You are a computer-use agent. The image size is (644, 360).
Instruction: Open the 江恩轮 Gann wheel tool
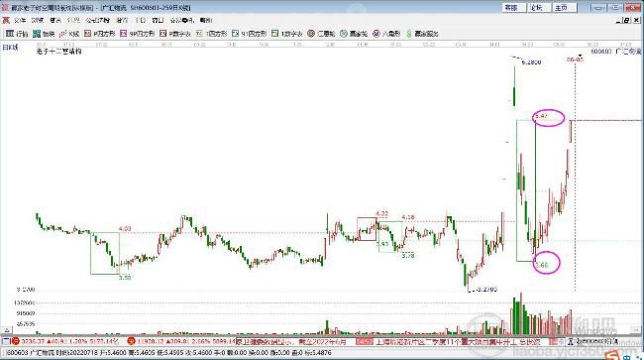click(x=321, y=34)
